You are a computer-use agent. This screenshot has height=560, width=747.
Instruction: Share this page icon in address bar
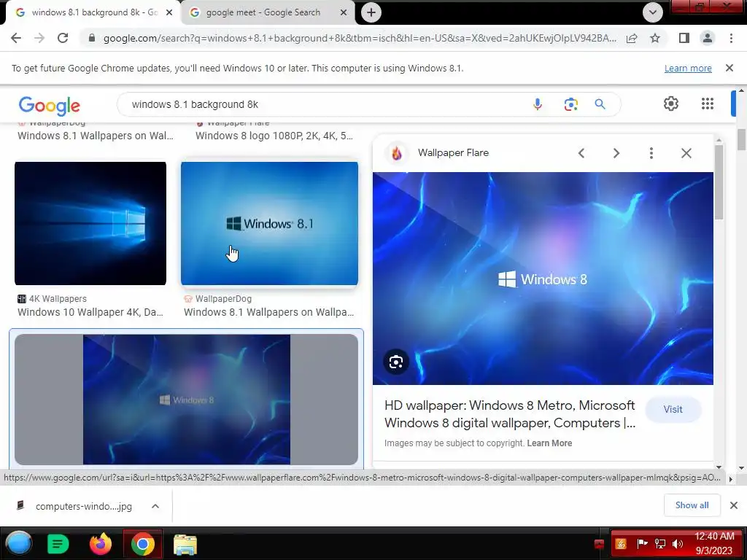tap(632, 38)
